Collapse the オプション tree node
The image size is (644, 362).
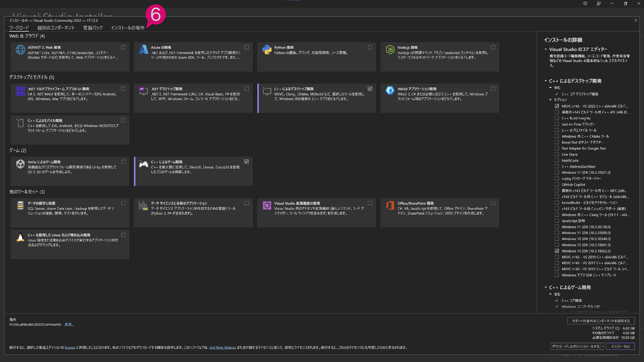pyautogui.click(x=550, y=100)
